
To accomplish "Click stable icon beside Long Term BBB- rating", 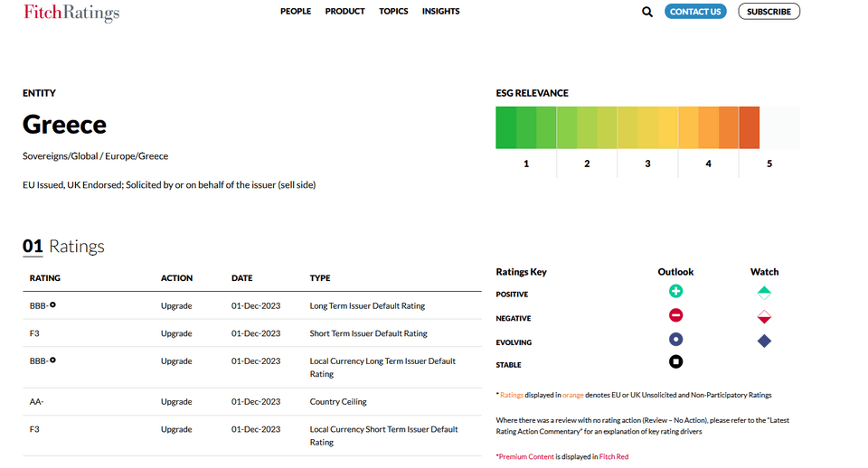I will [x=52, y=304].
